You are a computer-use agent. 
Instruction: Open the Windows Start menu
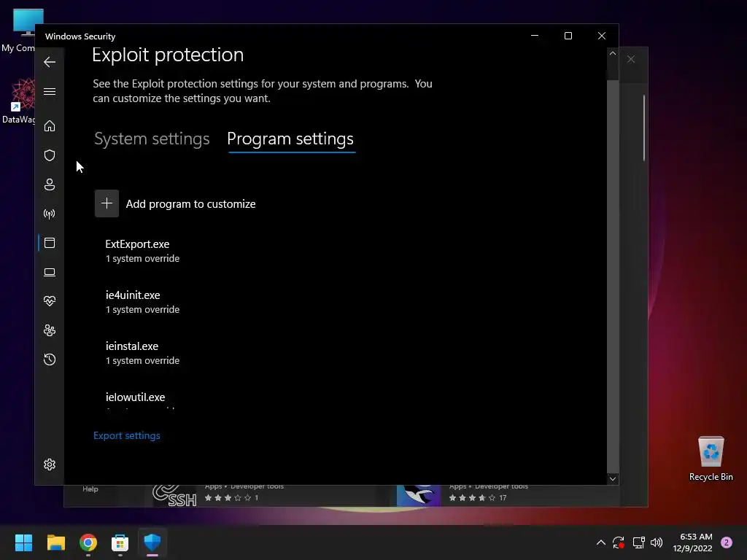click(24, 542)
